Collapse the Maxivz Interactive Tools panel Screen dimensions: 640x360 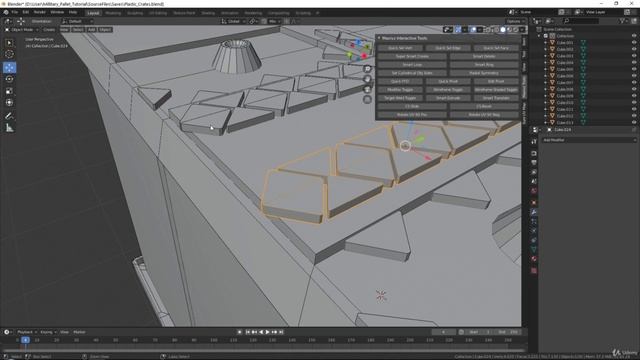point(379,38)
